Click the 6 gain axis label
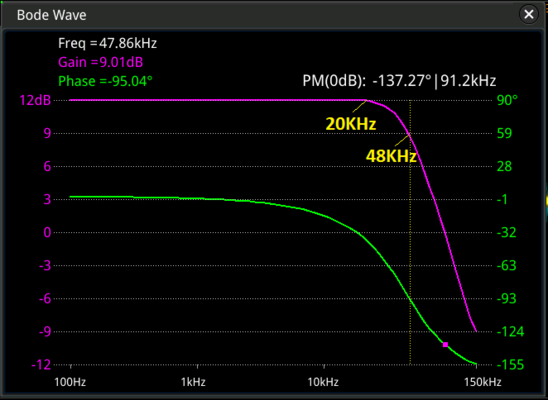Image resolution: width=548 pixels, height=400 pixels. click(x=47, y=166)
